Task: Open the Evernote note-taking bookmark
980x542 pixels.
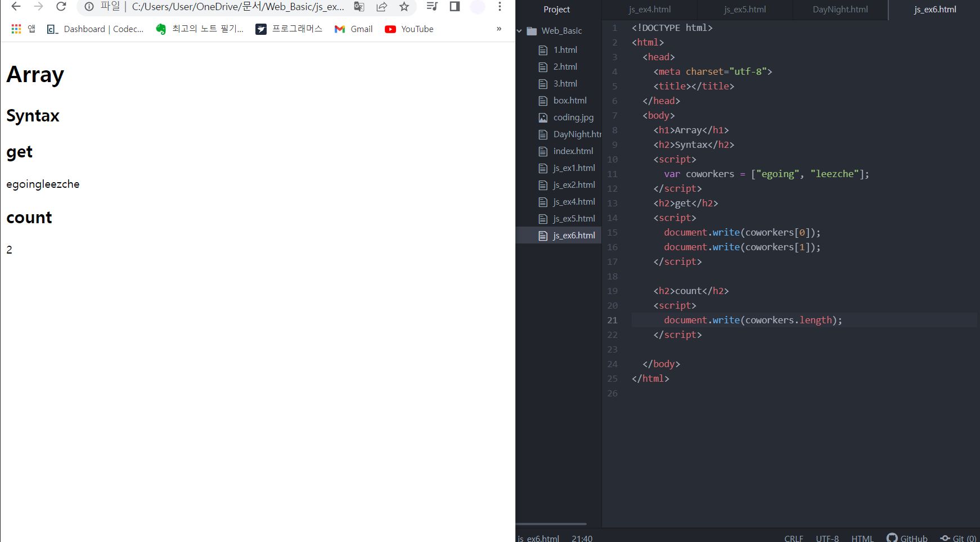Action: coord(200,29)
